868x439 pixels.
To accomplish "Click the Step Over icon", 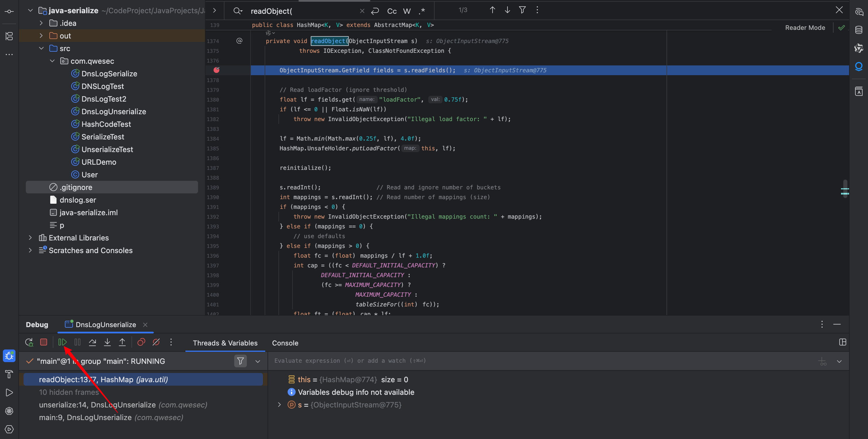I will coord(92,342).
